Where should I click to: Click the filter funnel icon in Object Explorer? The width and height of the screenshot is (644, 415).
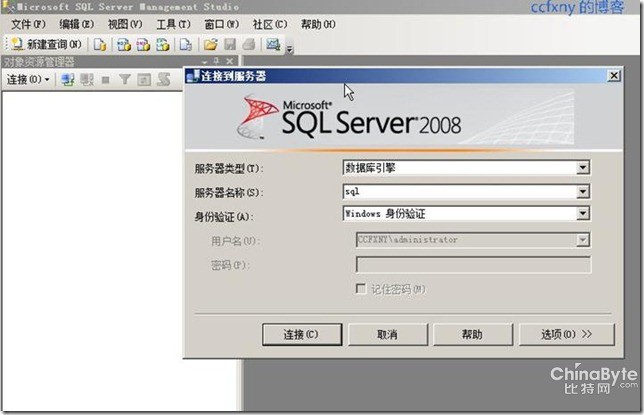point(125,79)
